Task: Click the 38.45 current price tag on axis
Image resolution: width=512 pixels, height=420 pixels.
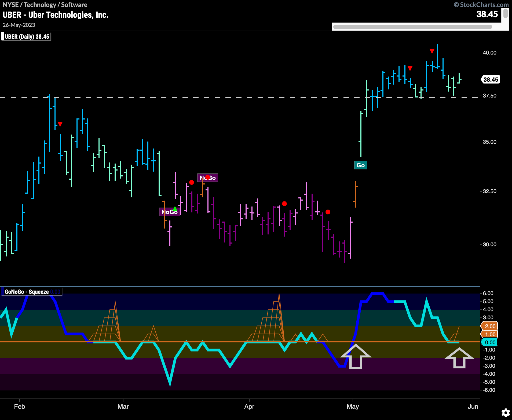Action: tap(491, 79)
